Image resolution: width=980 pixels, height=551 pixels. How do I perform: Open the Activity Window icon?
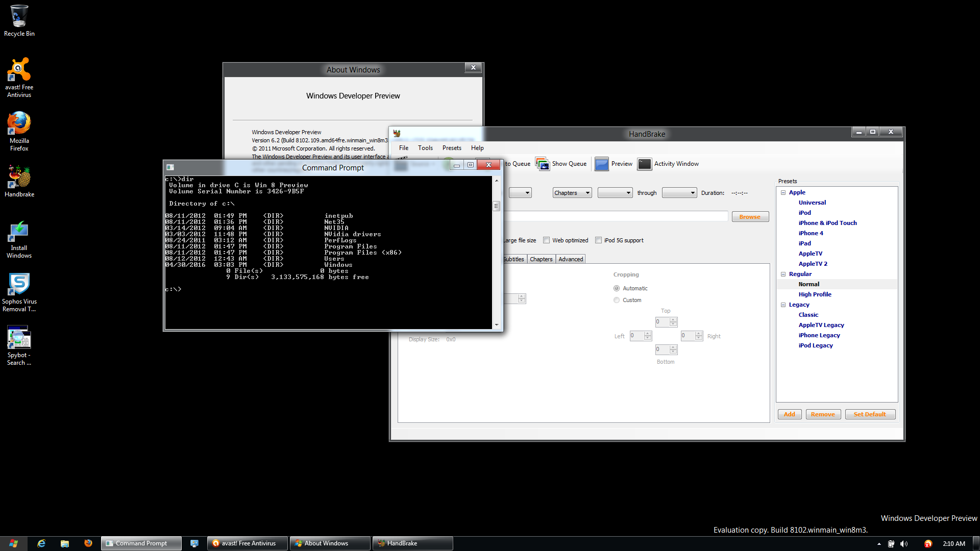coord(645,164)
